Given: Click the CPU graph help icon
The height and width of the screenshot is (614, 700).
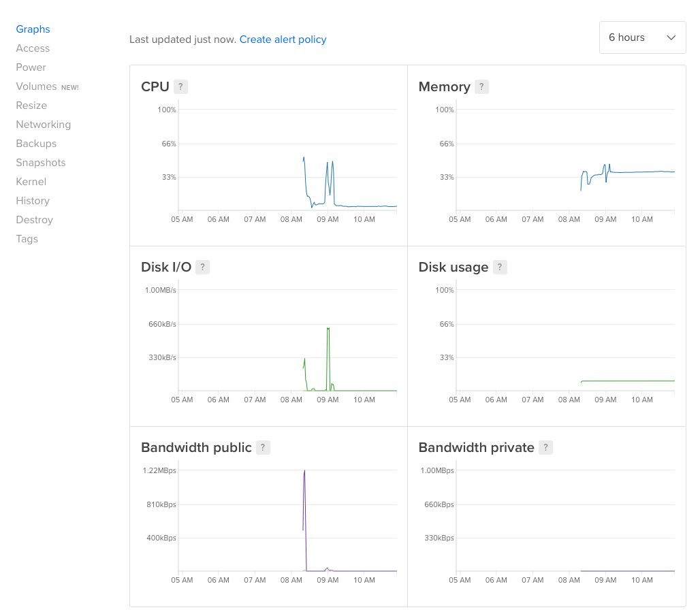Looking at the screenshot, I should point(180,86).
